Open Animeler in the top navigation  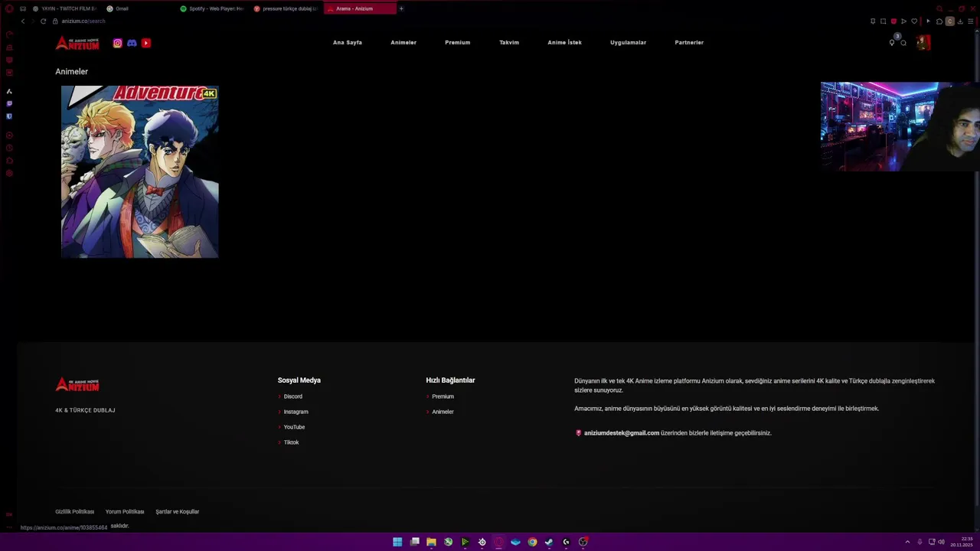[403, 43]
